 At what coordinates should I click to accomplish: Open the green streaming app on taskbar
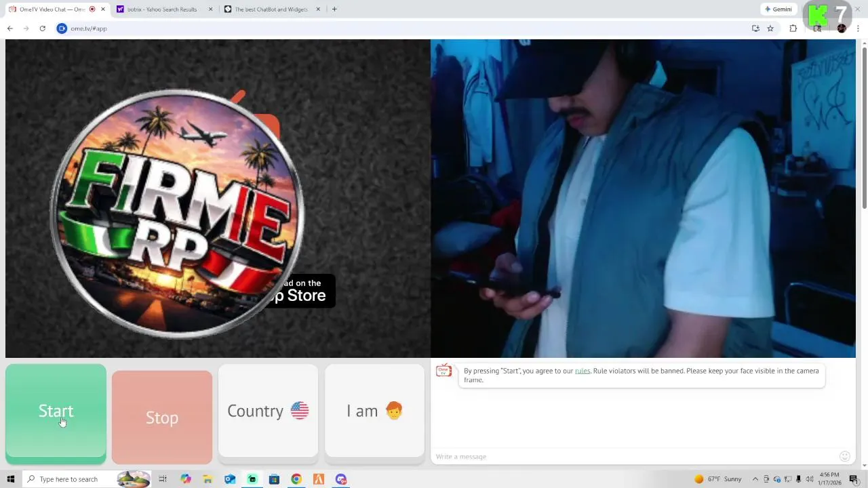pyautogui.click(x=252, y=479)
